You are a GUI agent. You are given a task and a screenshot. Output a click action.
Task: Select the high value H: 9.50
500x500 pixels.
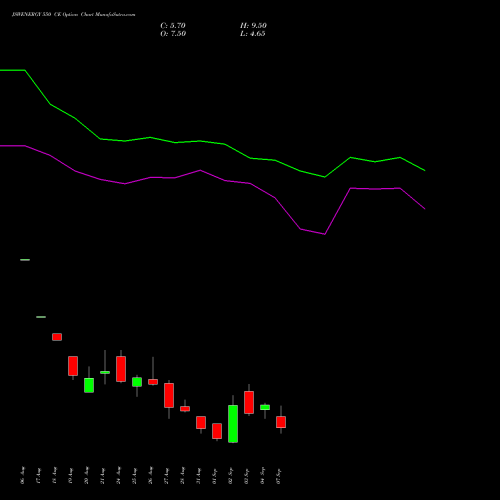[x=253, y=26]
